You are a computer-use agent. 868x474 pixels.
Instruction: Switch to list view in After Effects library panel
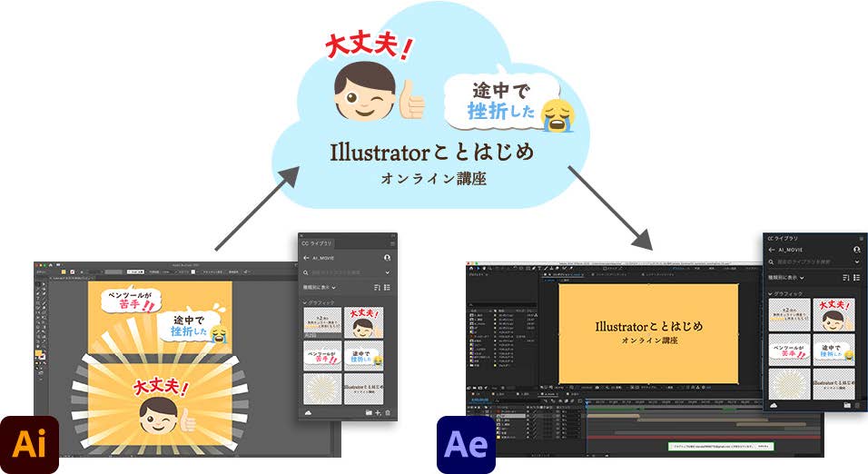click(x=856, y=278)
